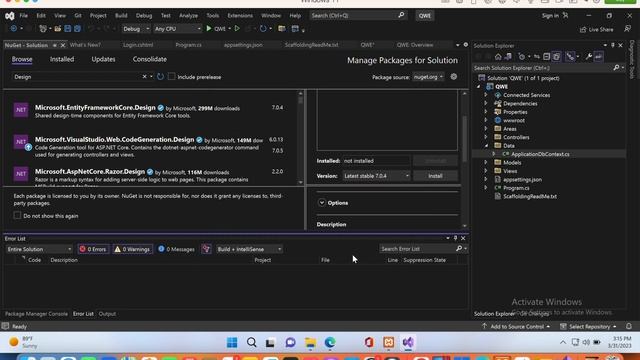The image size is (640, 360).
Task: Open the Entire Solution scope dropdown
Action: (39, 249)
